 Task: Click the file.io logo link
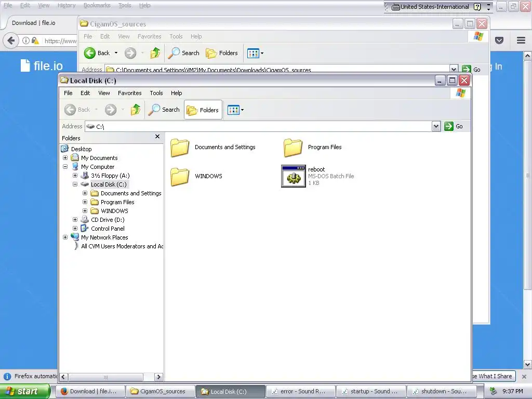pyautogui.click(x=42, y=65)
